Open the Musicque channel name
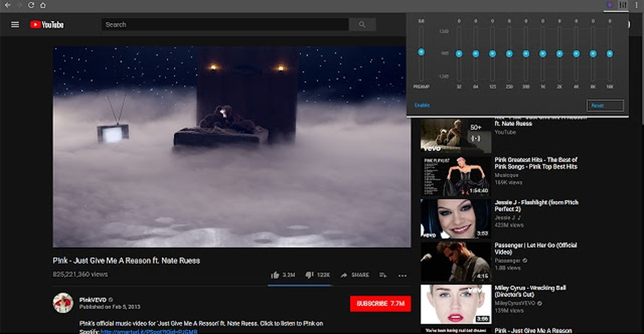 pos(506,175)
